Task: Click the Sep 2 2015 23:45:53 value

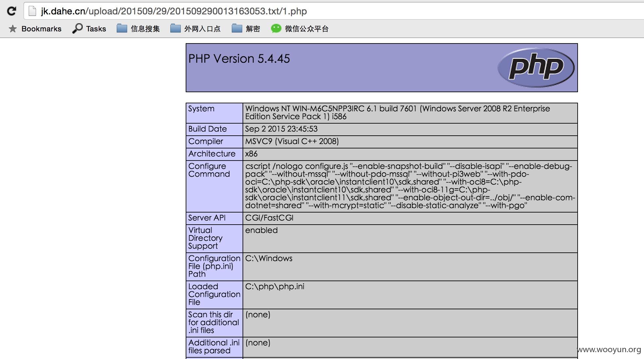Action: (281, 129)
